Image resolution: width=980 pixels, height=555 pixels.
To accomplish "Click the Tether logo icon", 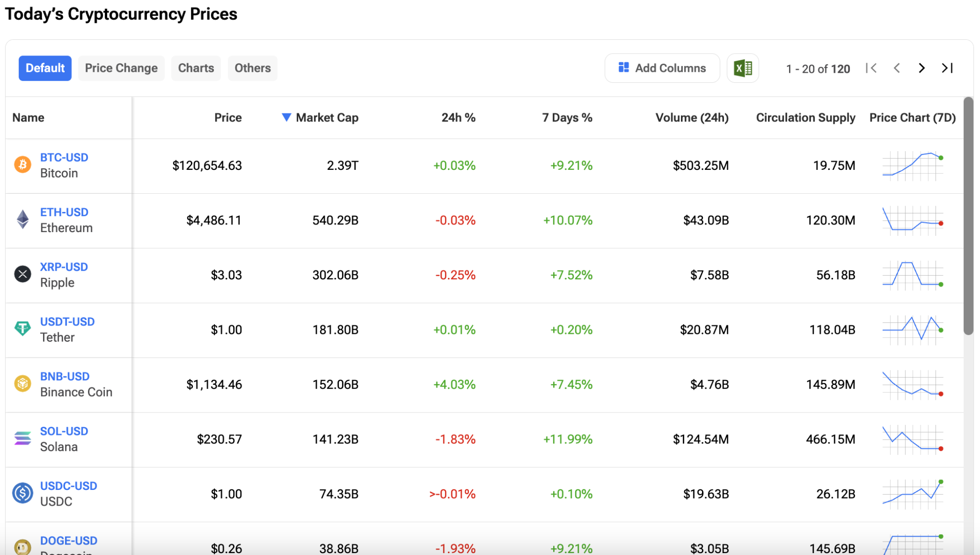I will point(22,329).
